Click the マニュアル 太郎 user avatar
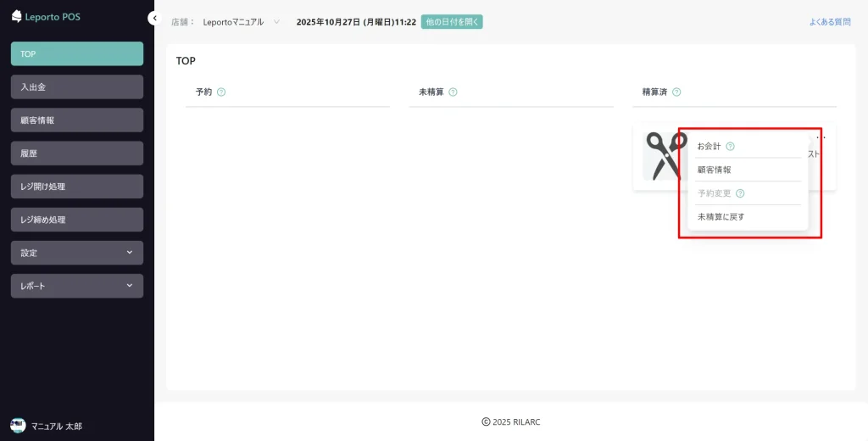 pyautogui.click(x=18, y=426)
